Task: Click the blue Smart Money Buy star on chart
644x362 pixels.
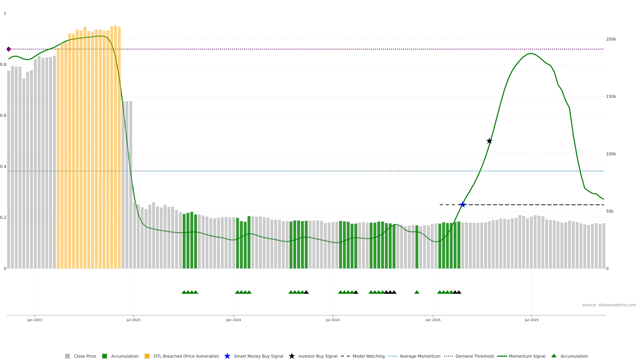Action: point(463,205)
